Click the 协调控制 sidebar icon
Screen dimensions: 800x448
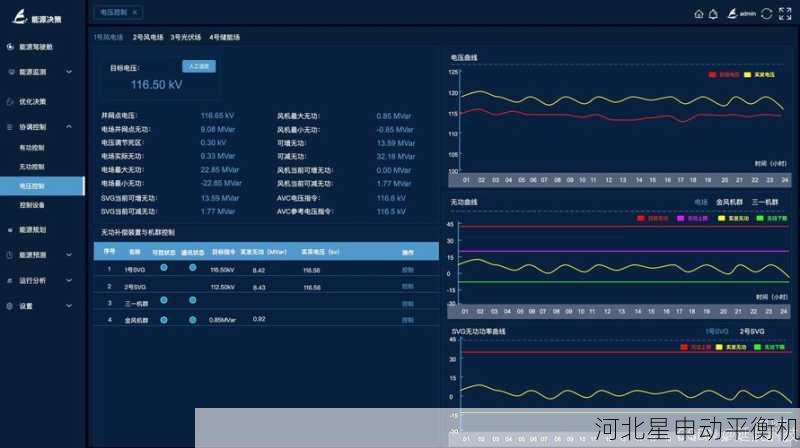tap(10, 127)
